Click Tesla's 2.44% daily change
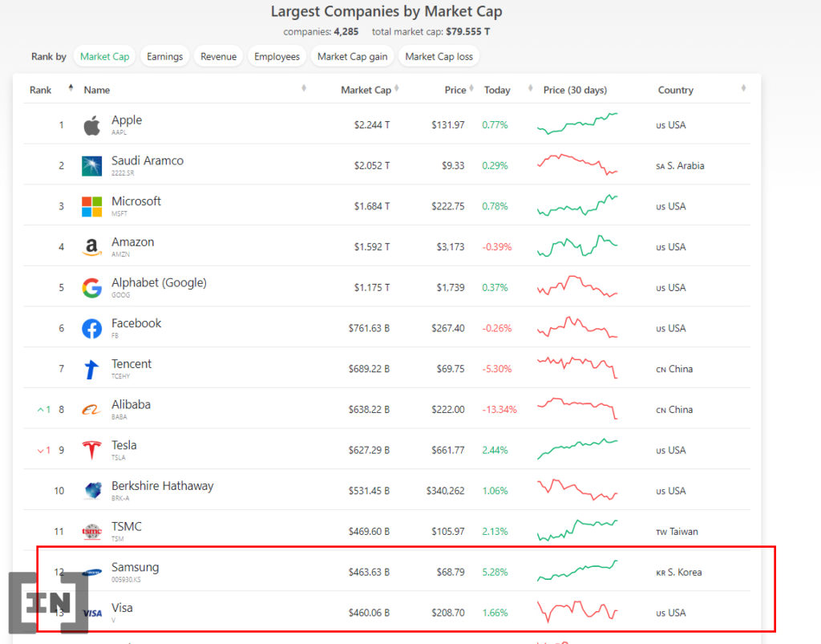 point(495,450)
